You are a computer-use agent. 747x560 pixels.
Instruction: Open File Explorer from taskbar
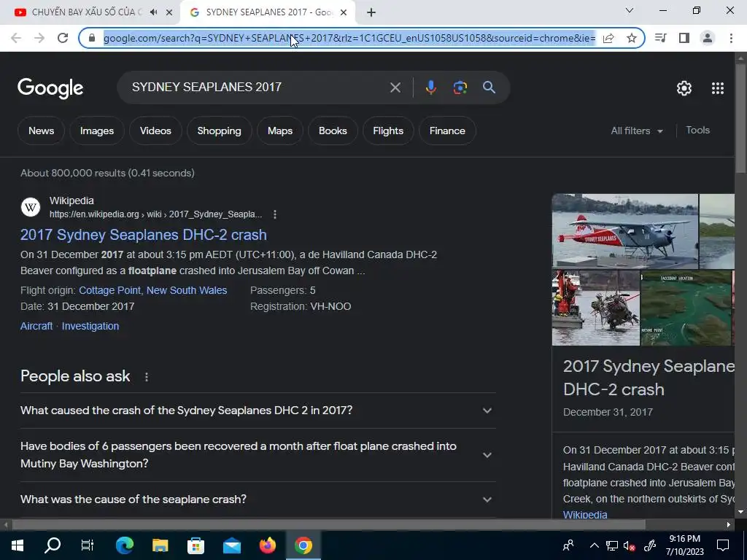pos(160,545)
